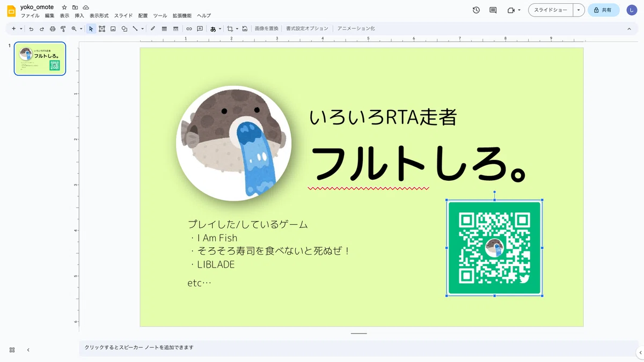
Task: Click the zoom magnifier icon
Action: (74, 28)
